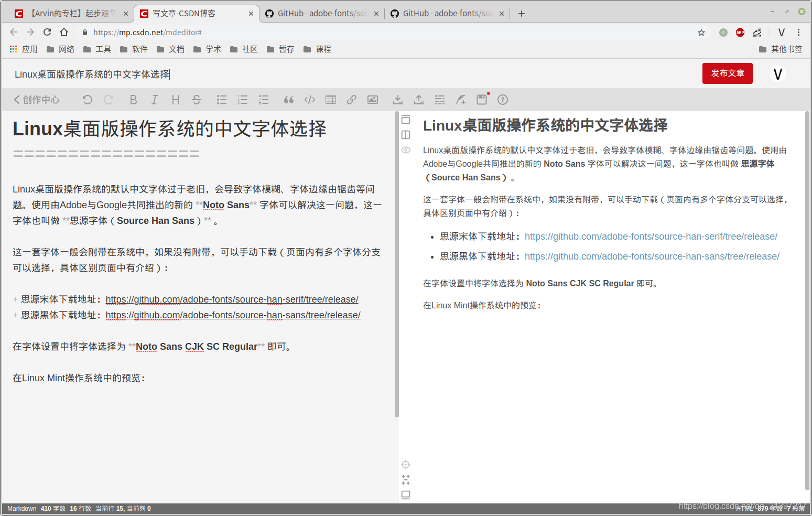Insert a code block
This screenshot has height=516, width=812.
coord(310,100)
